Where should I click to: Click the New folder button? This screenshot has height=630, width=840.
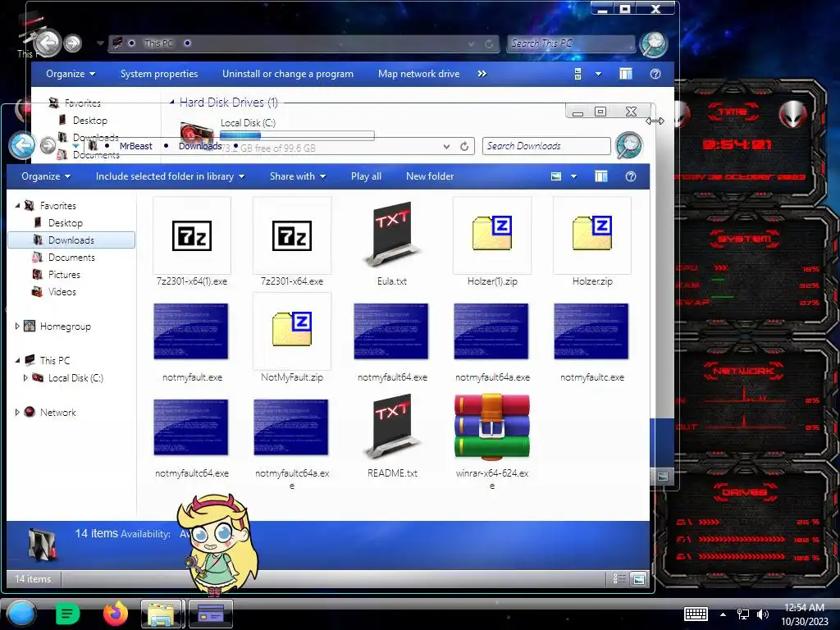pyautogui.click(x=430, y=176)
